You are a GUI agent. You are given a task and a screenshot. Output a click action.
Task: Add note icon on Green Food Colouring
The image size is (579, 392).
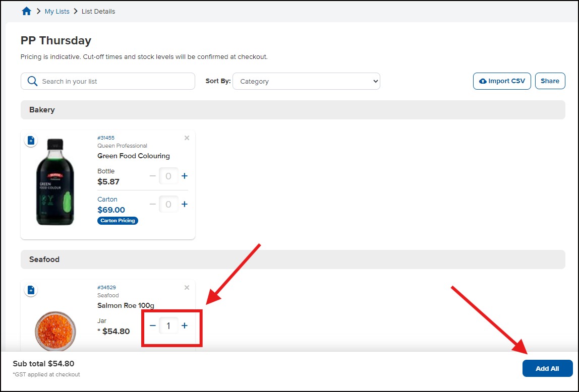[x=31, y=141]
